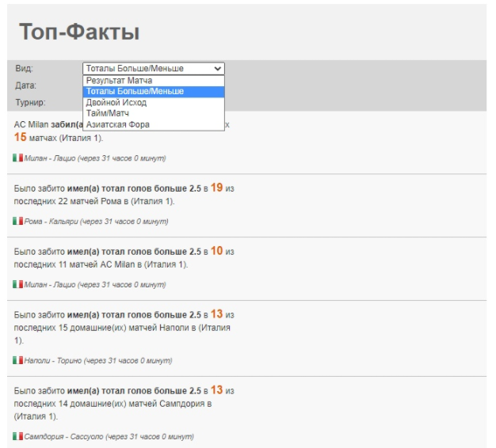Click Italy flag icon beside Сампдория - Сассуоло

click(x=17, y=435)
